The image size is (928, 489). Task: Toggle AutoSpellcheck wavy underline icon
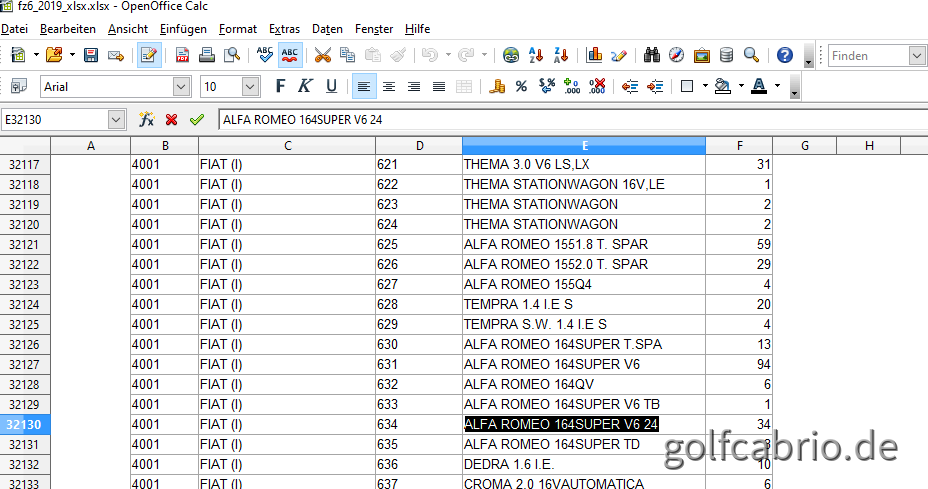290,55
